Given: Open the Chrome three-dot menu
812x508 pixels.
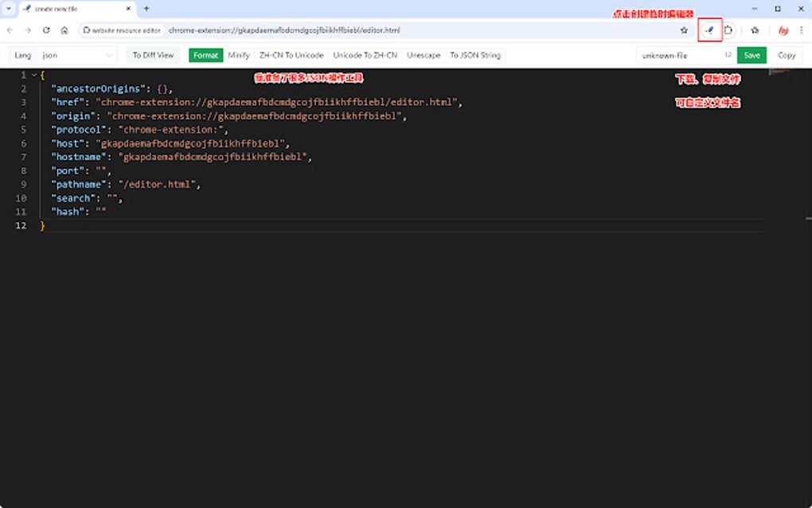Looking at the screenshot, I should click(802, 29).
